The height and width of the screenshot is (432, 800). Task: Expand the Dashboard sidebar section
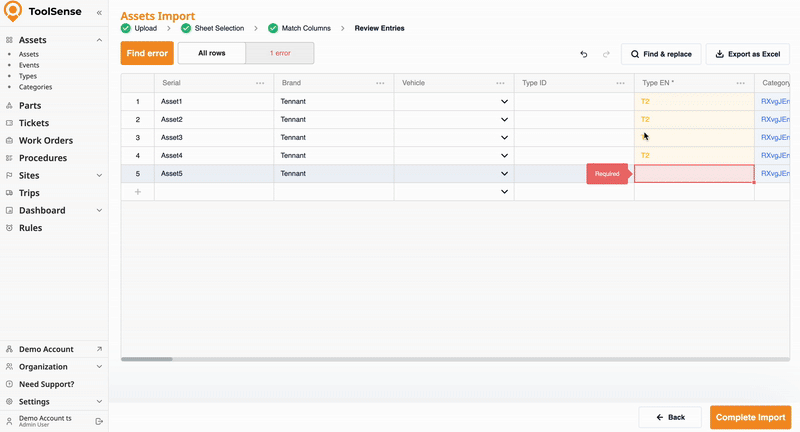(99, 210)
